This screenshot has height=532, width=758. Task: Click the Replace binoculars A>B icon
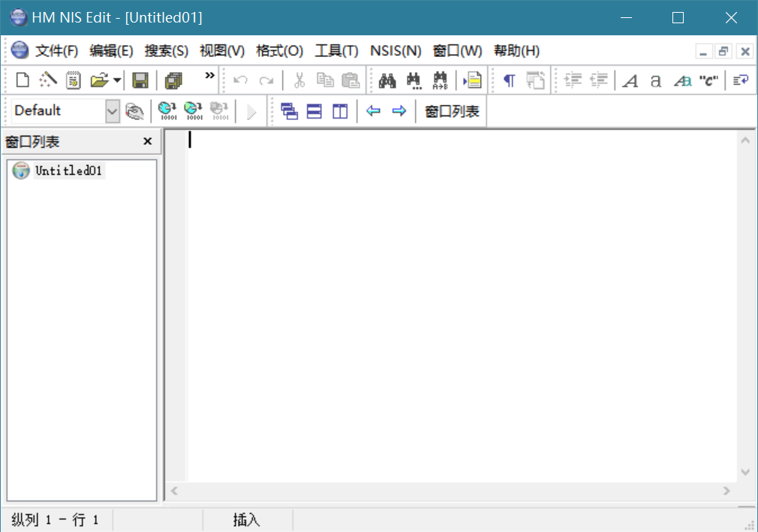[440, 80]
